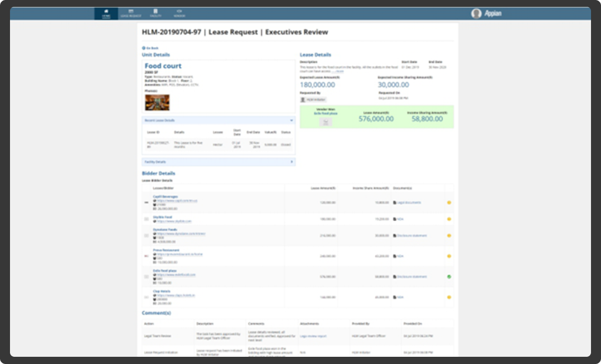This screenshot has width=601, height=364.
Task: Switch to the Lease Request tab
Action: [131, 13]
